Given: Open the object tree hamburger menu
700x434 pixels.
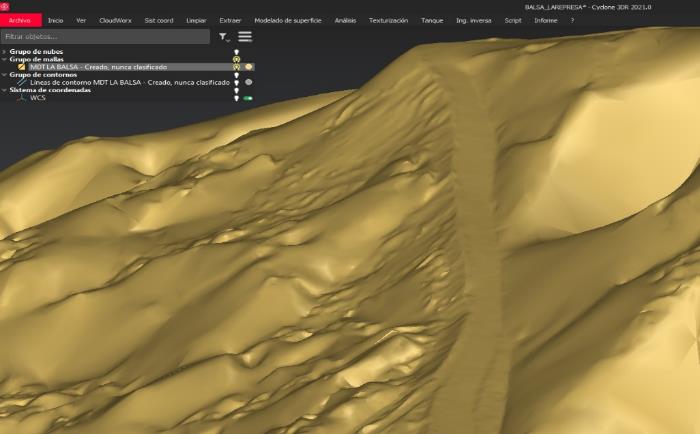Looking at the screenshot, I should [x=244, y=36].
